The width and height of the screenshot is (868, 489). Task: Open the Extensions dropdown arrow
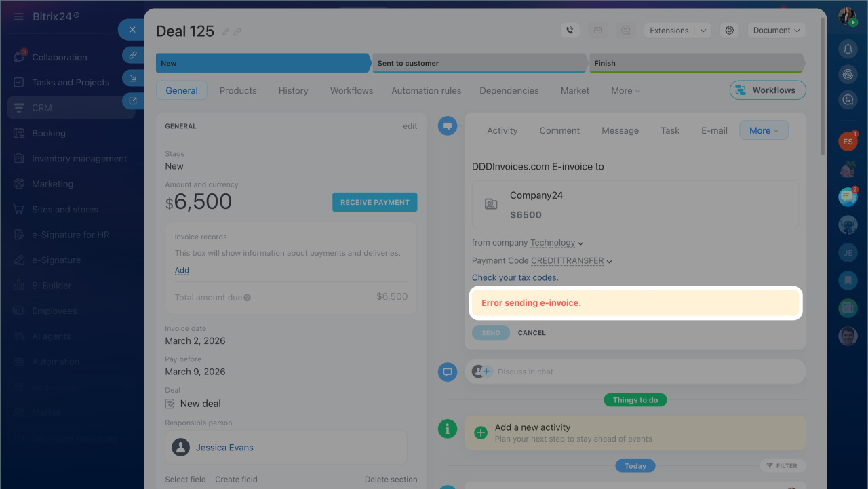pyautogui.click(x=703, y=31)
